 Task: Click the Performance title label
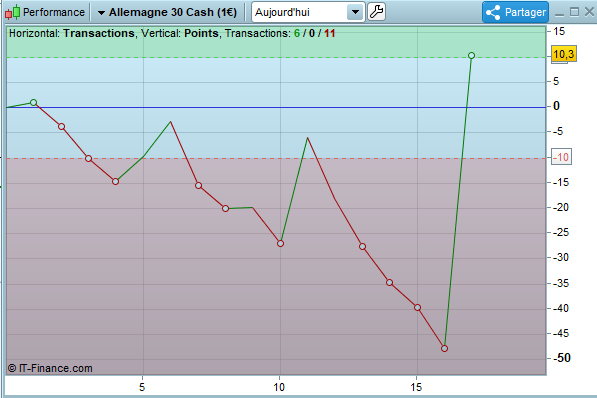54,12
